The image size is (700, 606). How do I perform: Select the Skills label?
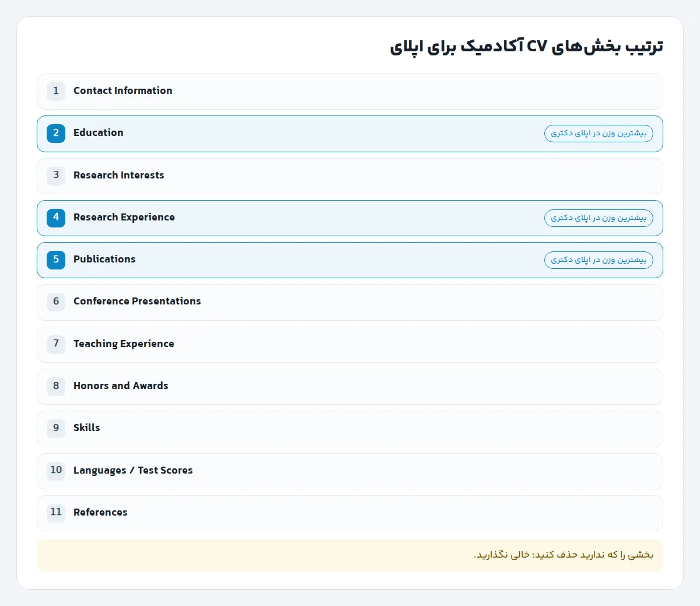tap(87, 428)
